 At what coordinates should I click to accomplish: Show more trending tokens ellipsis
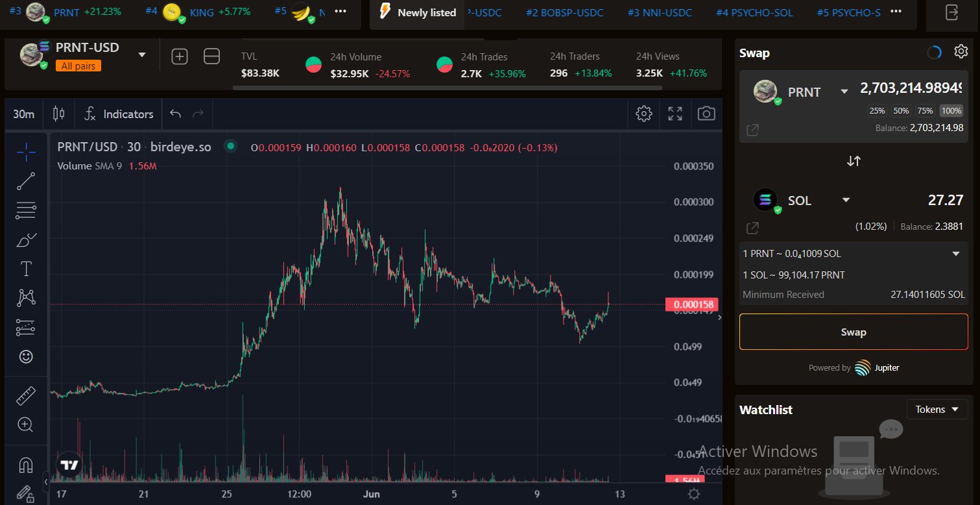pos(341,12)
